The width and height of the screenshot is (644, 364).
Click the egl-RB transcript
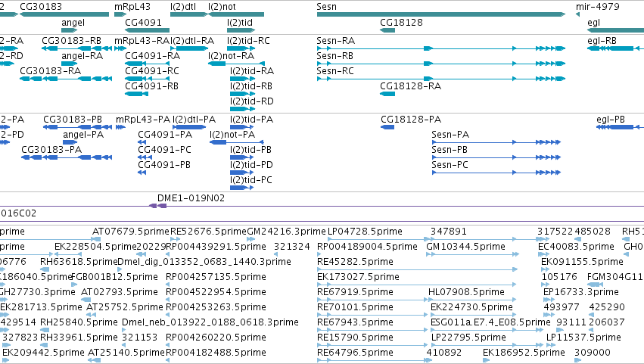click(602, 41)
